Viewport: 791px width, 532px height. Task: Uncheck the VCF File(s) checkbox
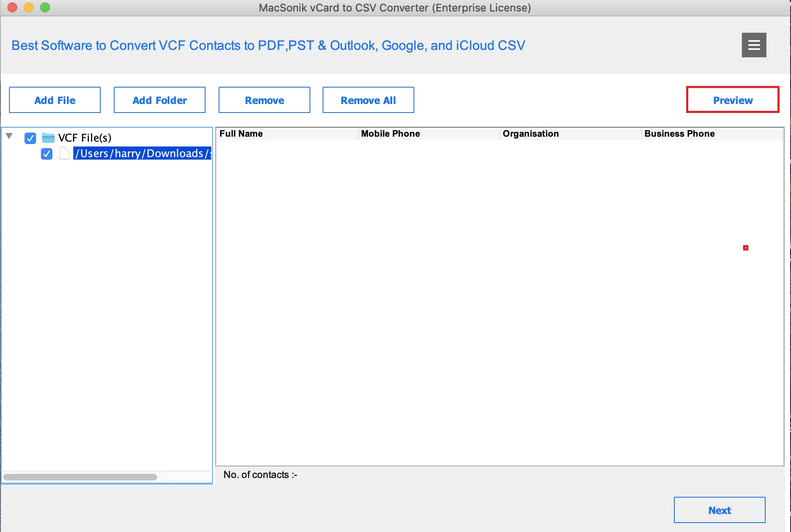(x=30, y=138)
